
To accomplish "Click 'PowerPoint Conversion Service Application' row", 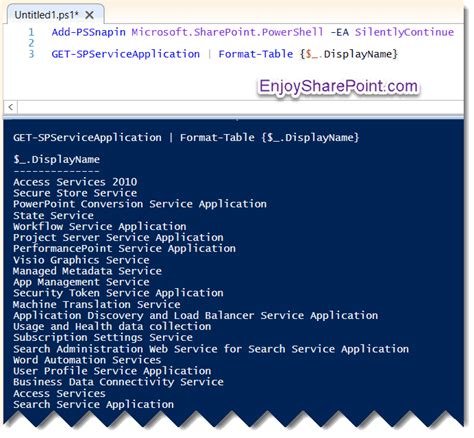I will coord(140,204).
